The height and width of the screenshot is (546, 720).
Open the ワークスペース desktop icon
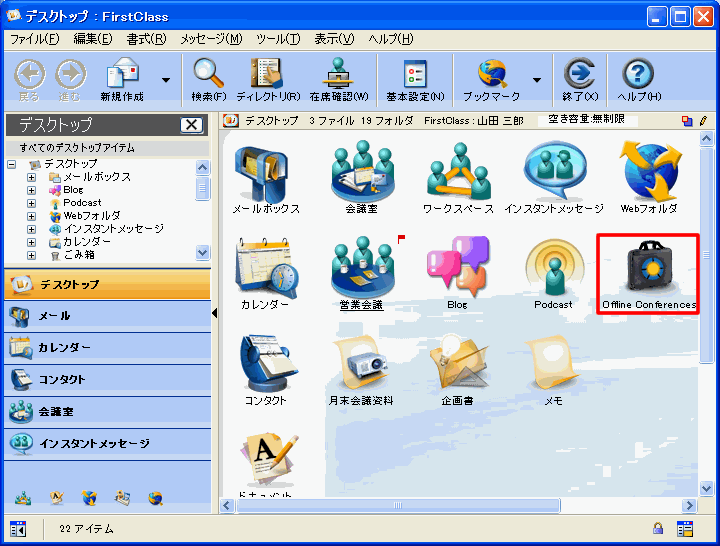pos(458,173)
